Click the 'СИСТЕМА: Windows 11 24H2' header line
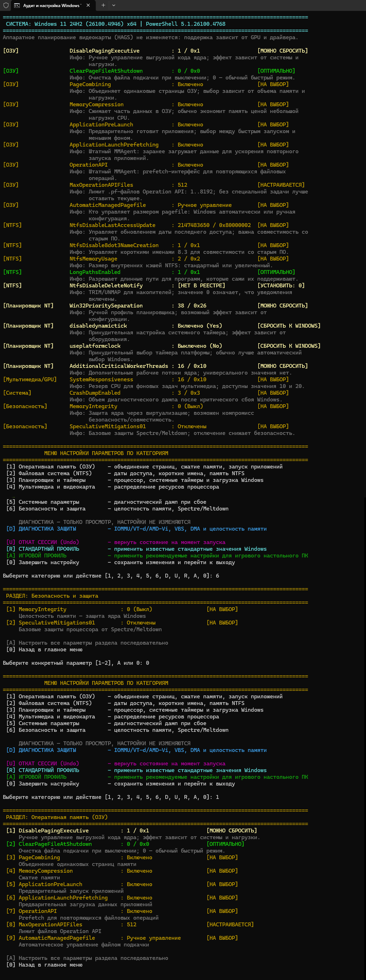The height and width of the screenshot is (980, 366). click(x=116, y=24)
